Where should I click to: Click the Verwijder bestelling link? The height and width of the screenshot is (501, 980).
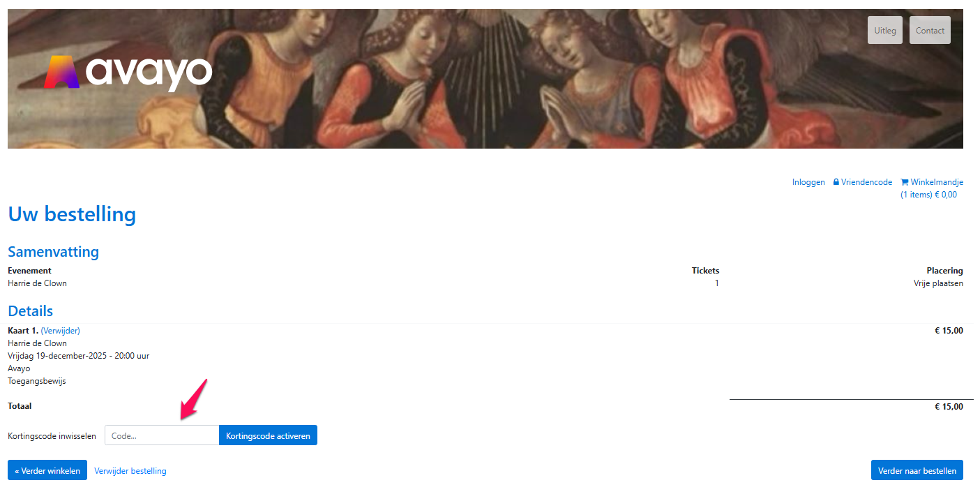[x=130, y=471]
